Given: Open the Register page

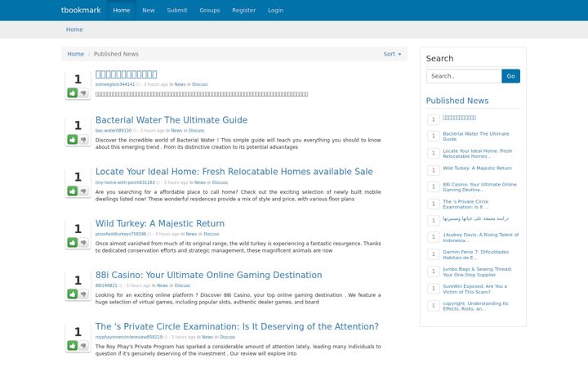Looking at the screenshot, I should click(x=243, y=10).
